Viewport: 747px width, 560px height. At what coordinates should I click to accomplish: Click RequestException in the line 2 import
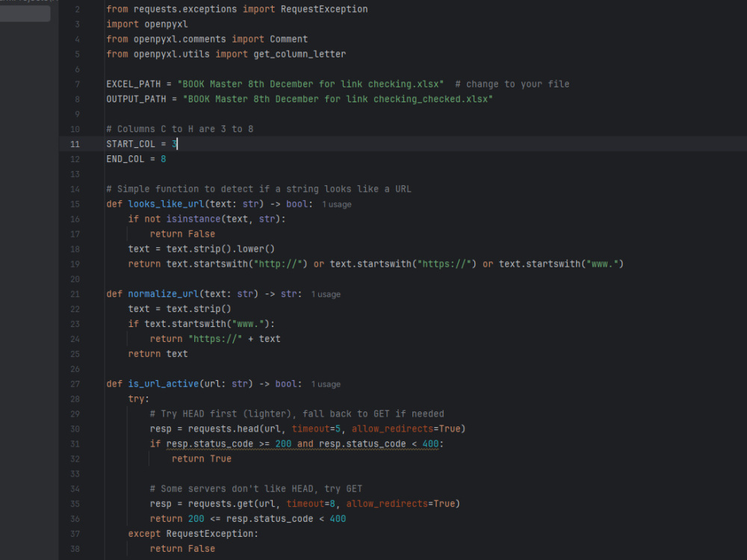(324, 9)
